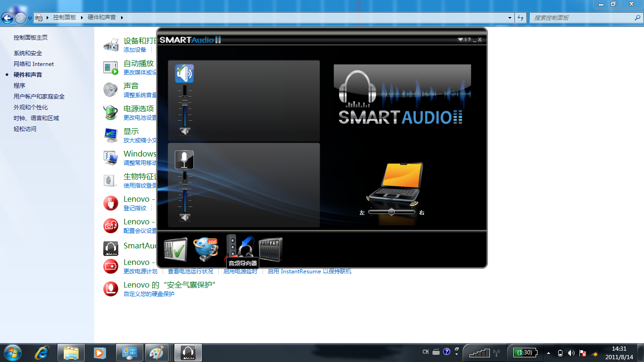644x362 pixels.
Task: Click the left-right balance slider knob
Action: (x=391, y=212)
